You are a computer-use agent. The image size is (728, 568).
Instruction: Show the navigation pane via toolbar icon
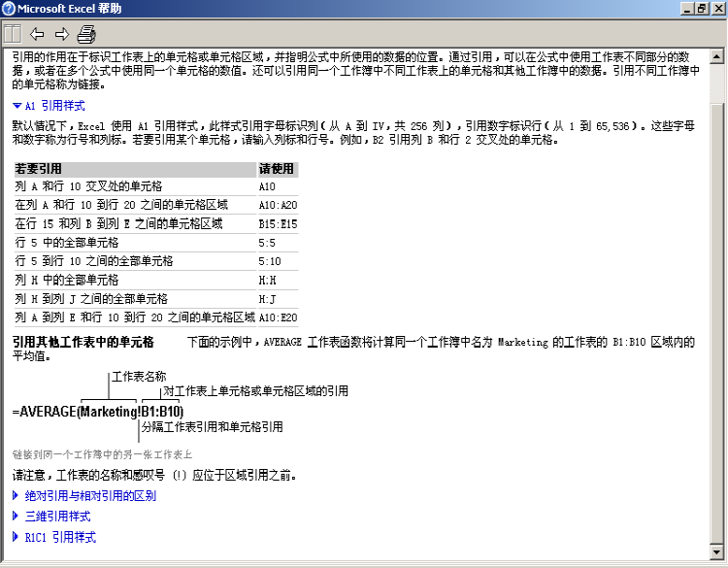click(x=13, y=34)
